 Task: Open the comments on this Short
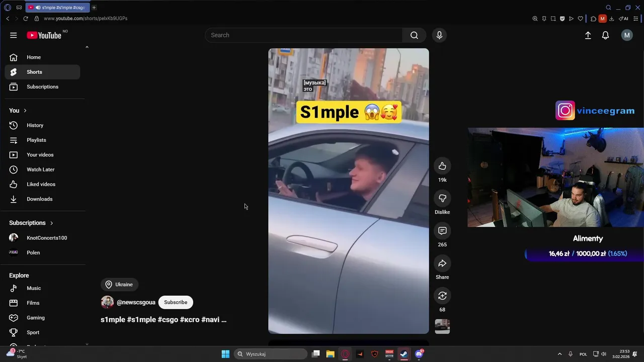(442, 231)
